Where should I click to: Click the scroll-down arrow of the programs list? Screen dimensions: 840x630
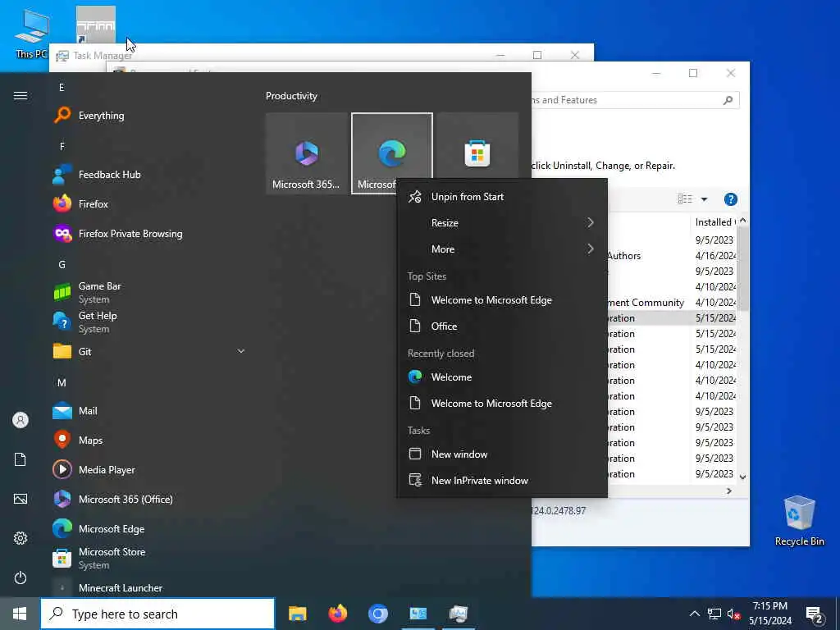(742, 477)
